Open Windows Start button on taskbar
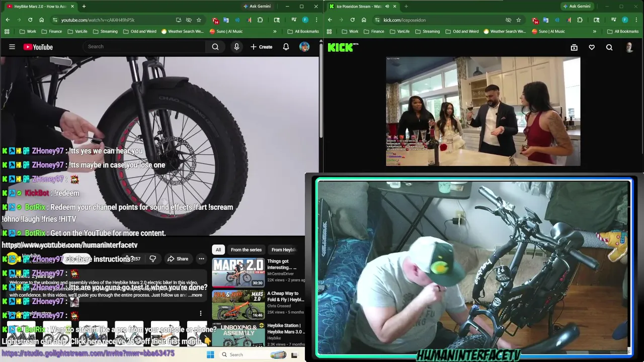 coord(210,354)
